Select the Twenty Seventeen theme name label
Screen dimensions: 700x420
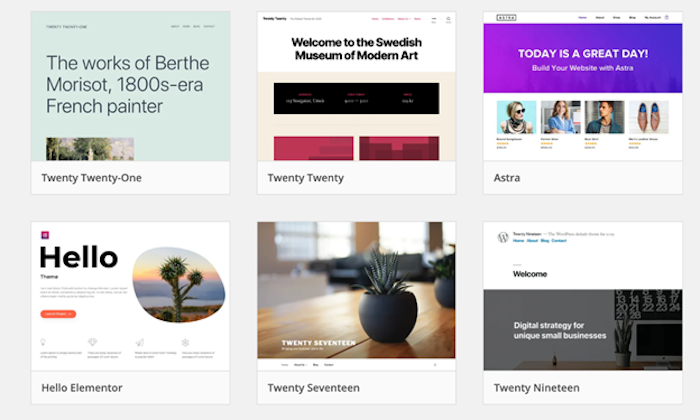pyautogui.click(x=313, y=388)
